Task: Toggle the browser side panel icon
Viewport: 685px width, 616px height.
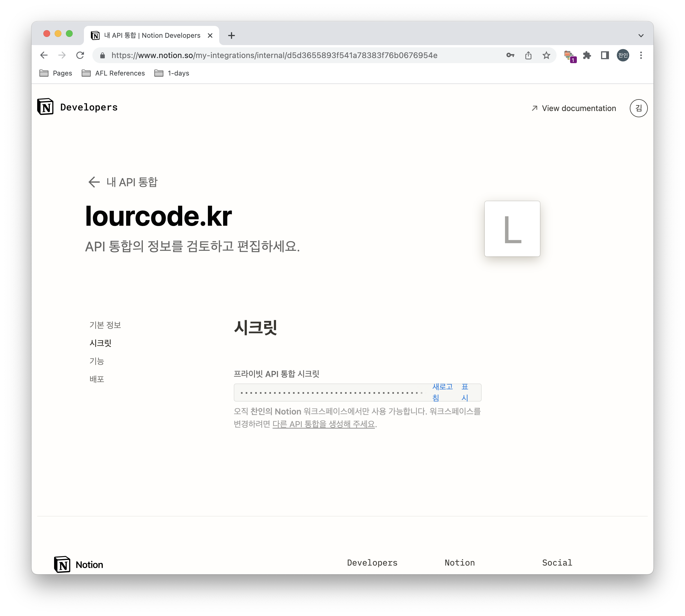Action: [605, 55]
